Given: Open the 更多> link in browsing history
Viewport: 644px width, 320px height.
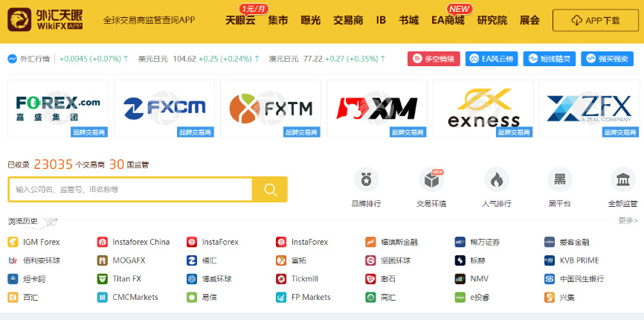Looking at the screenshot, I should point(628,220).
